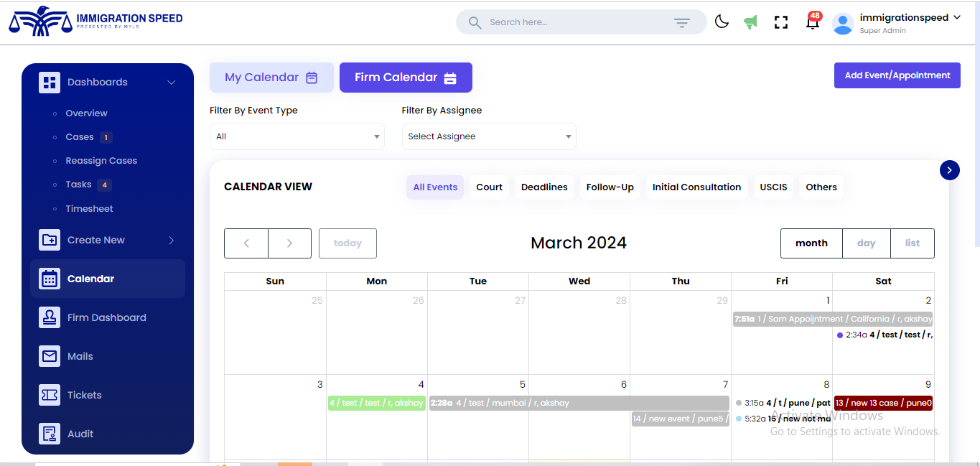The height and width of the screenshot is (466, 980).
Task: Select Follow-Up filter tab
Action: coord(610,187)
